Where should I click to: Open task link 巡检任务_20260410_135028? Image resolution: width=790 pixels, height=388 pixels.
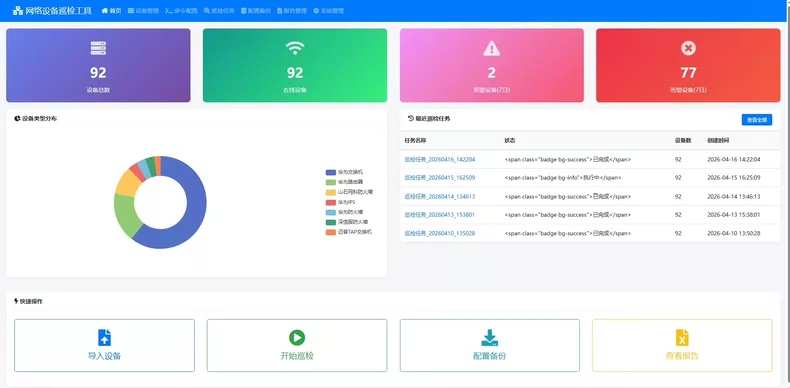[x=440, y=233]
